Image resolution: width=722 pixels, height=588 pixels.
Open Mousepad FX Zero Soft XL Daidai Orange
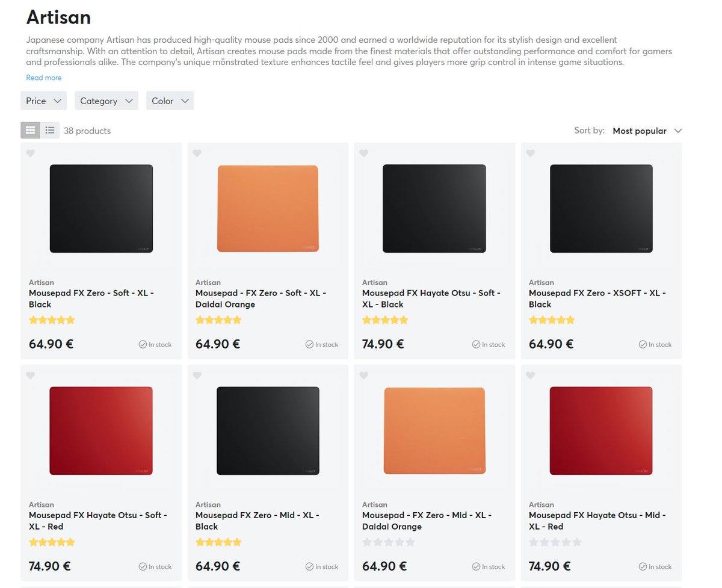pyautogui.click(x=261, y=299)
